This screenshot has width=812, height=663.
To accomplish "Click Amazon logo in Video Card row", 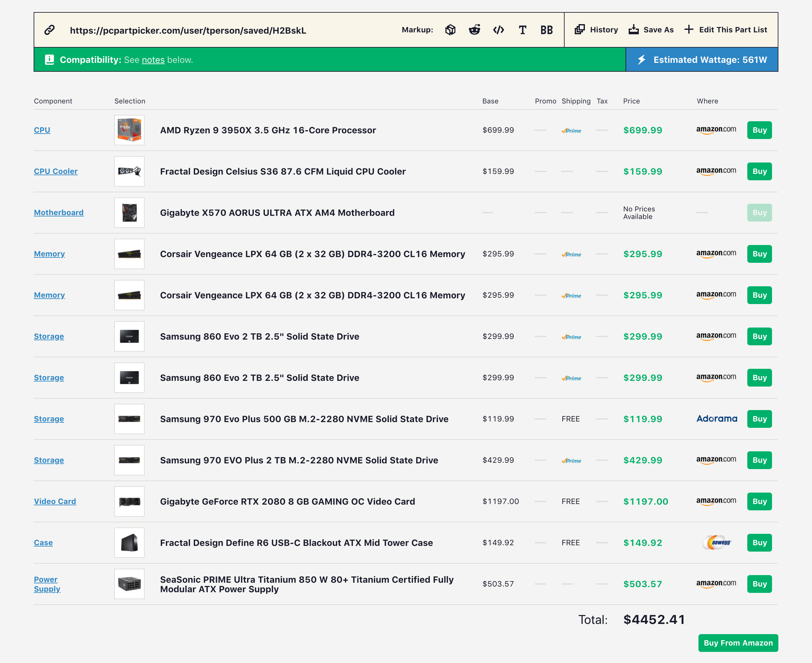I will click(716, 501).
